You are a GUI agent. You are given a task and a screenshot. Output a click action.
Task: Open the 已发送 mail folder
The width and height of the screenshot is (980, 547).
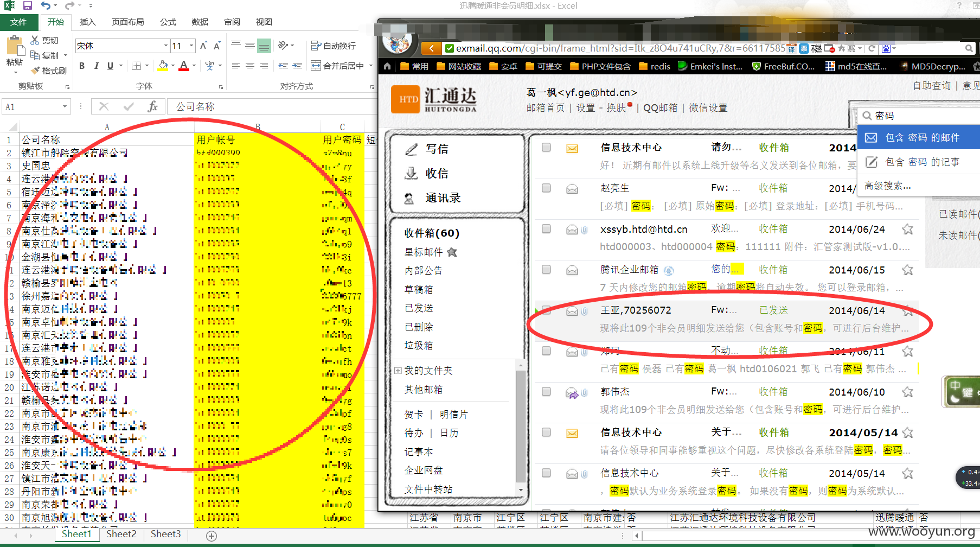click(419, 308)
